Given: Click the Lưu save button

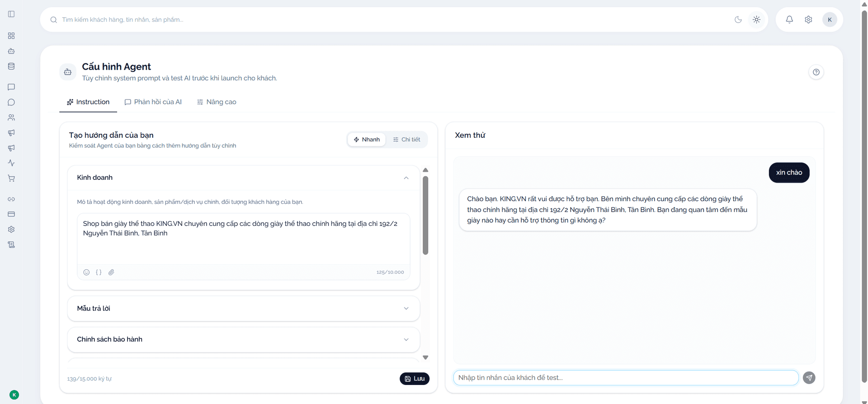Looking at the screenshot, I should [x=415, y=379].
